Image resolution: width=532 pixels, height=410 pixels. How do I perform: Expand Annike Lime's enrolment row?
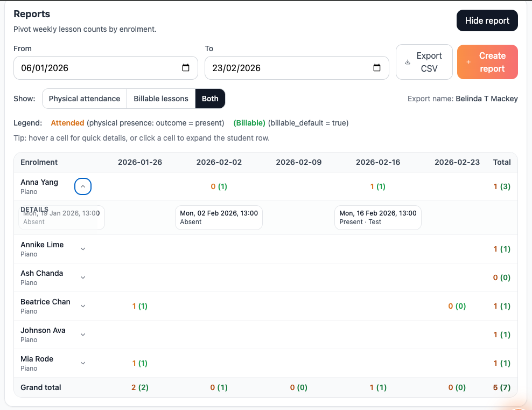click(x=83, y=248)
